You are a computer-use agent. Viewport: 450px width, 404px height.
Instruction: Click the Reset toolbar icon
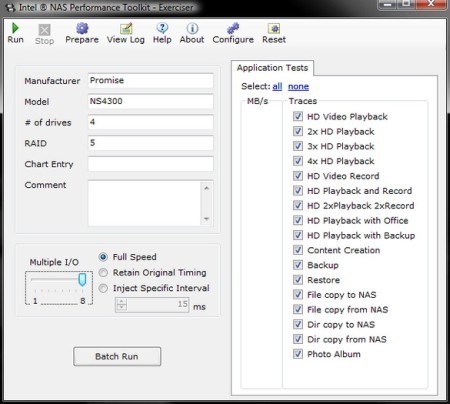click(x=274, y=28)
